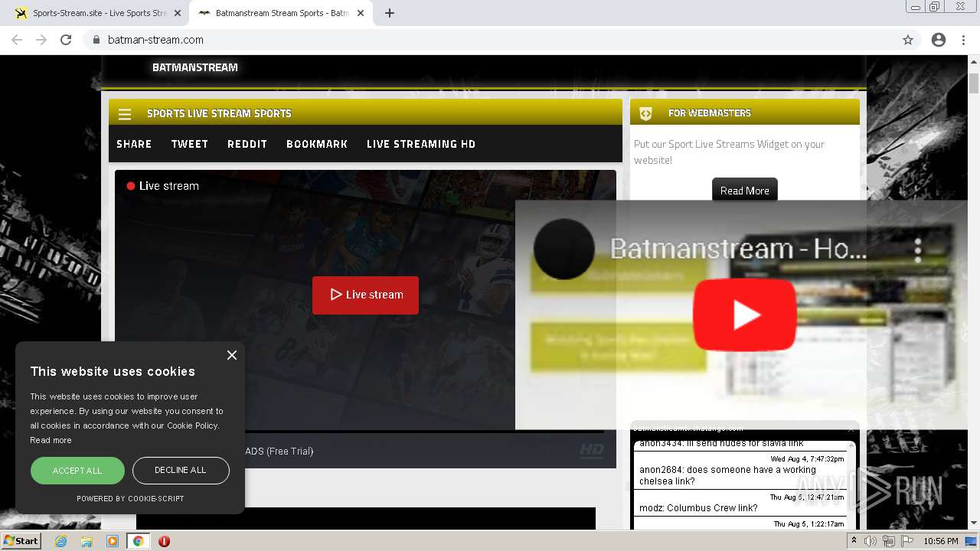Open Internet Explorer from the taskbar

tap(60, 541)
